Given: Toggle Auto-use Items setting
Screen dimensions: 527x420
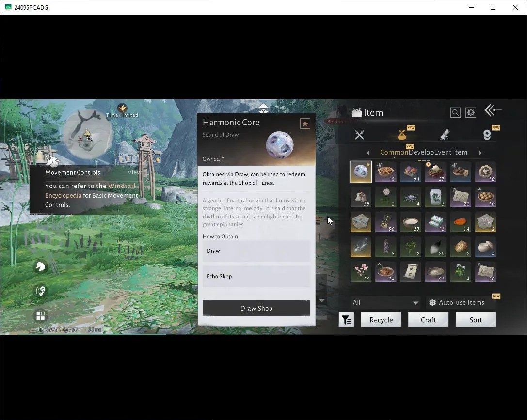Looking at the screenshot, I should [x=457, y=302].
